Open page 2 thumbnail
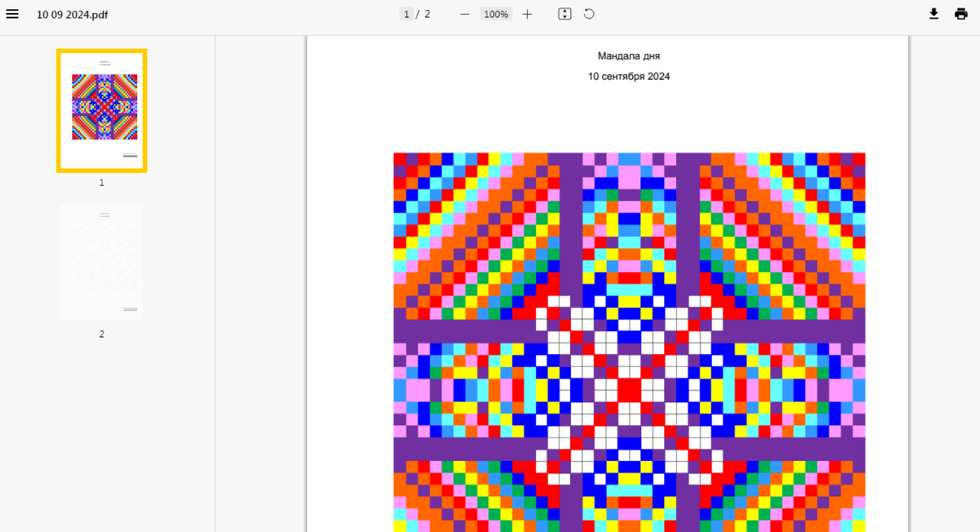 pyautogui.click(x=101, y=262)
